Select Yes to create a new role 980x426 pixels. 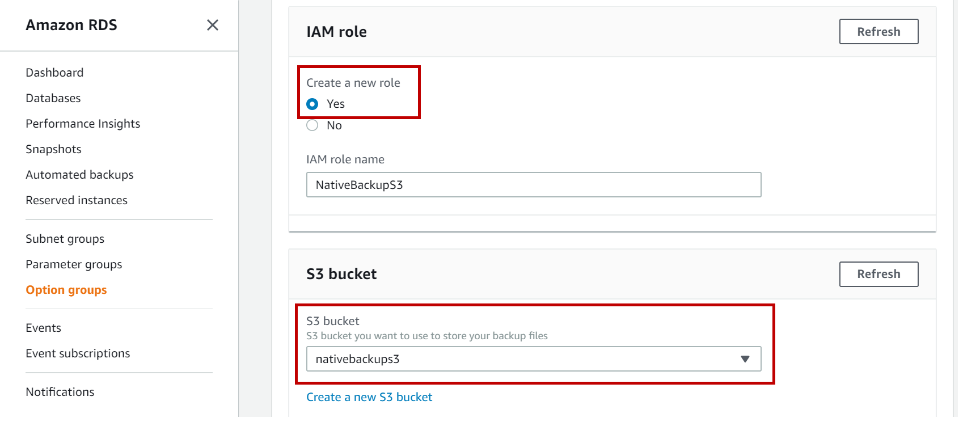[312, 104]
